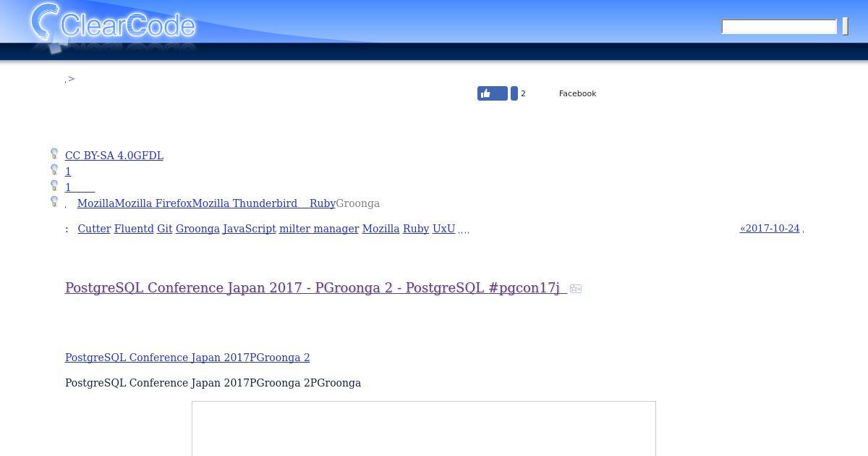Click the gray 'Groonga' text after Ruby
The image size is (868, 456).
click(358, 203)
